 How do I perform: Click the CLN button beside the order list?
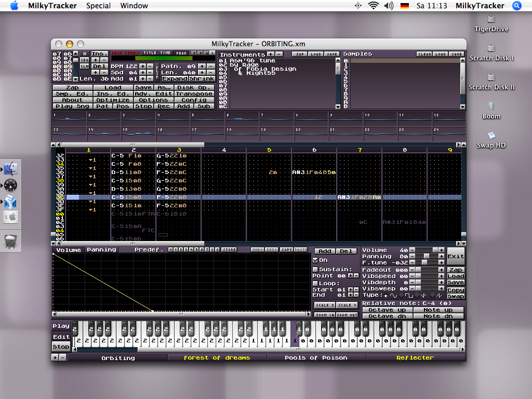coord(85,66)
